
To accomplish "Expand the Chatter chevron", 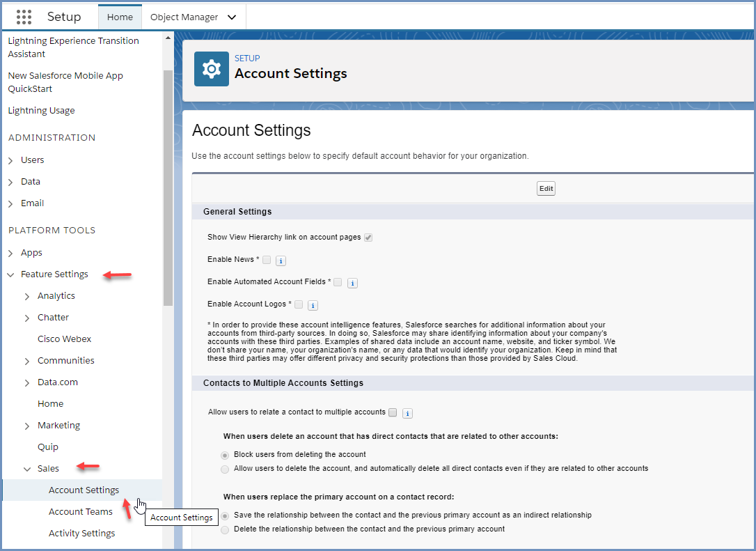I will coord(27,318).
